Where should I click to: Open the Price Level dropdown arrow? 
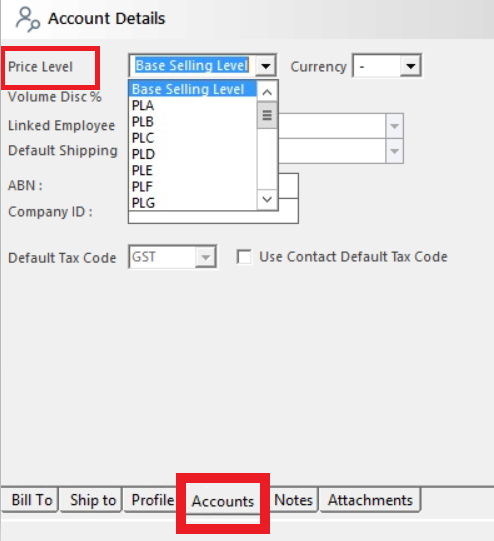(x=266, y=65)
